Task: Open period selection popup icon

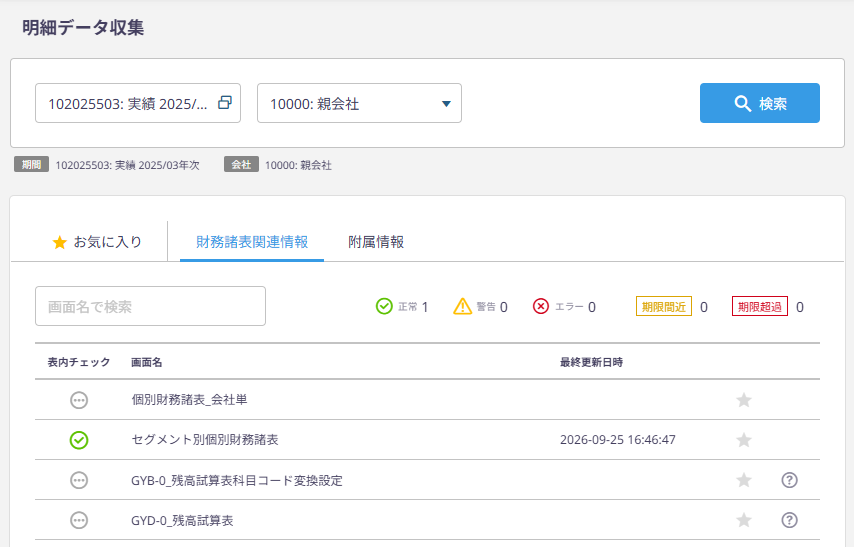Action: (225, 102)
